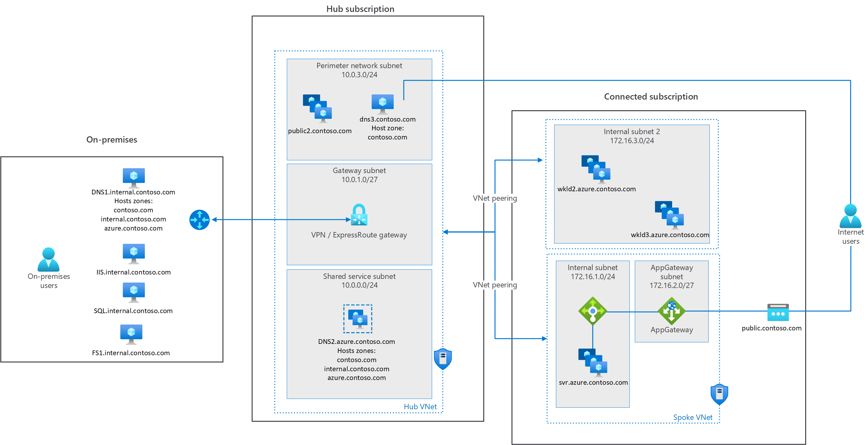Click the DNS1.internal.contoso.com server icon
Viewport: 868px width, 445px height.
click(x=133, y=177)
